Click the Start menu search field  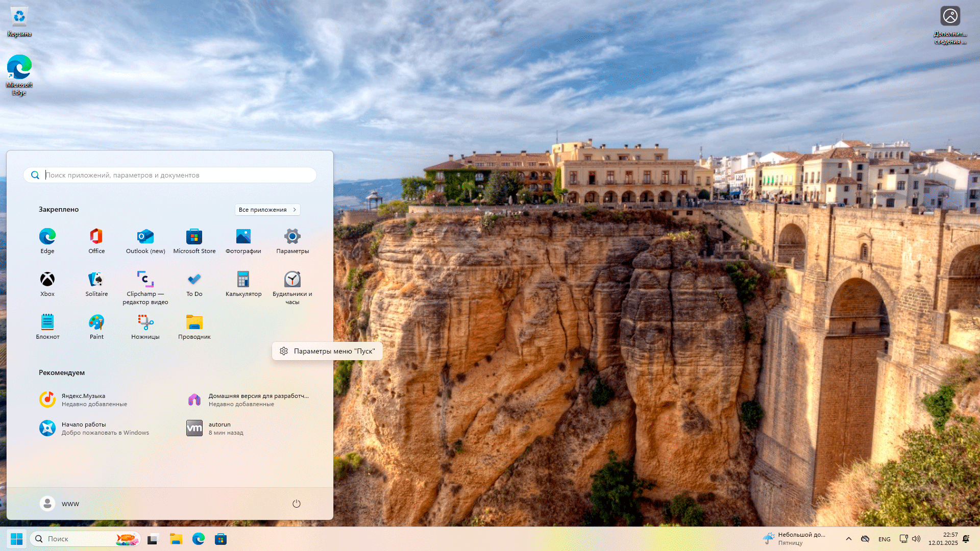174,175
